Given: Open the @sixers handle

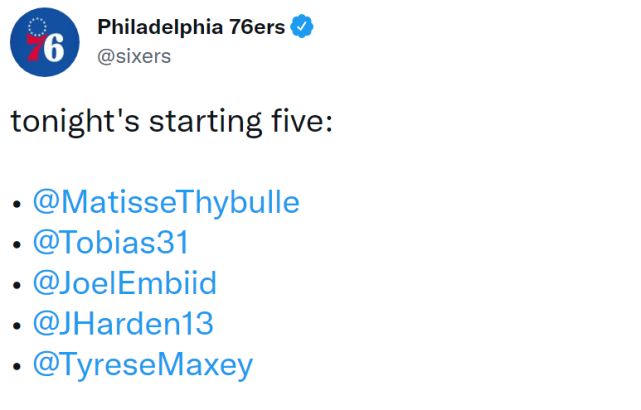Looking at the screenshot, I should tap(134, 56).
